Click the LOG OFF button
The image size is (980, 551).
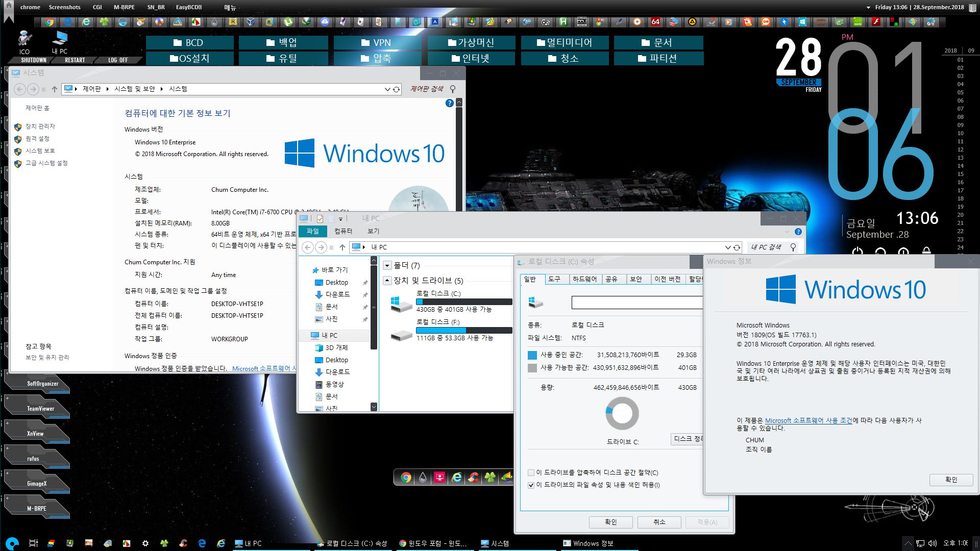click(118, 60)
